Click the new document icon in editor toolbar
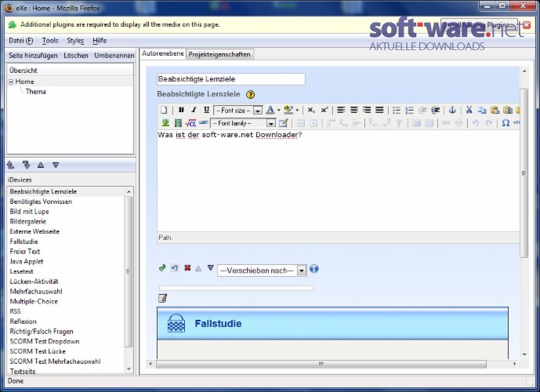The height and width of the screenshot is (392, 540). [x=164, y=110]
